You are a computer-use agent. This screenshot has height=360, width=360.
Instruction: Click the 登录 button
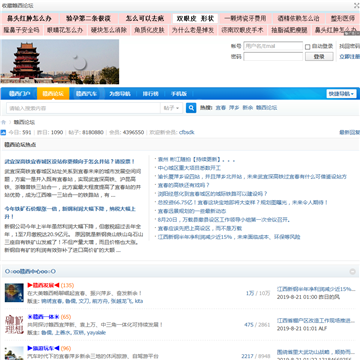(319, 57)
